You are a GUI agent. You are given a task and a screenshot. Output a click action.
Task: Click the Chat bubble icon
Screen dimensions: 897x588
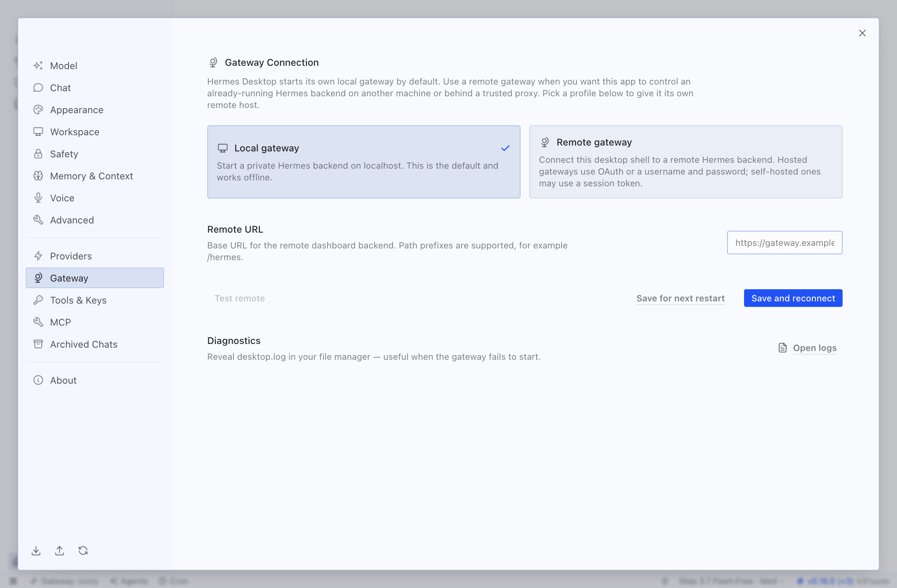[38, 88]
